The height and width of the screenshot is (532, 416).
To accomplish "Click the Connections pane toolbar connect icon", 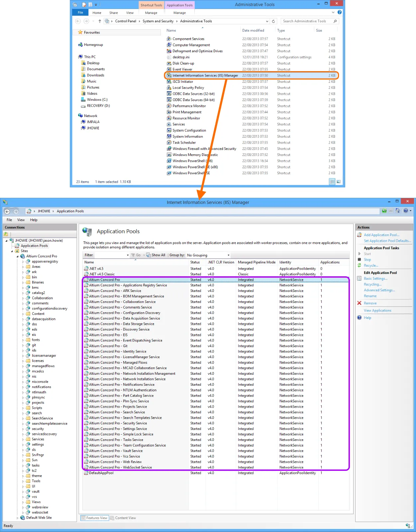I will [6, 234].
